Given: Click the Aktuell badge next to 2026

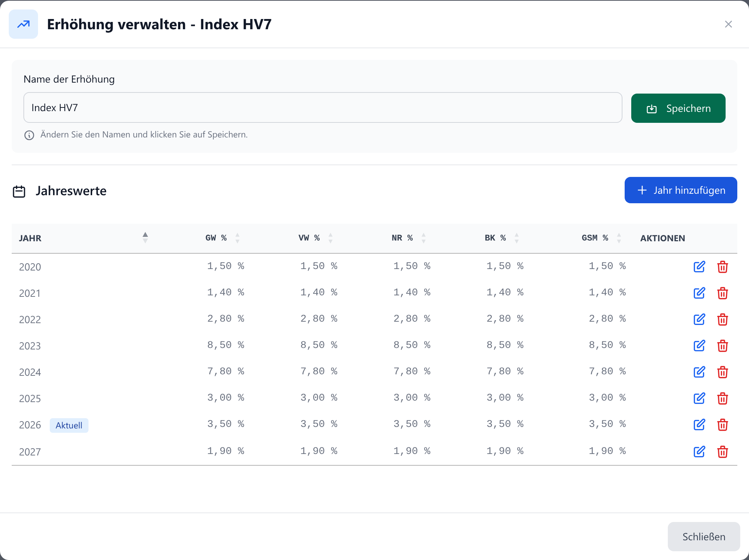Looking at the screenshot, I should coord(69,425).
